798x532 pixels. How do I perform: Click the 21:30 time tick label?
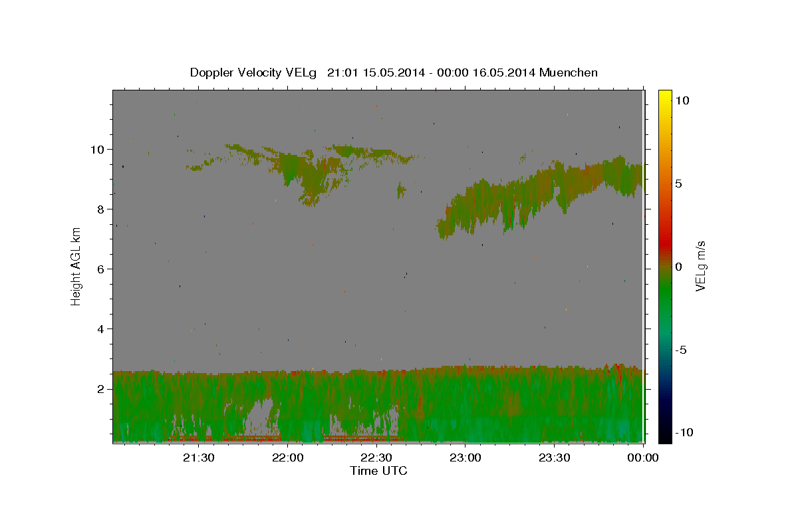coord(199,458)
